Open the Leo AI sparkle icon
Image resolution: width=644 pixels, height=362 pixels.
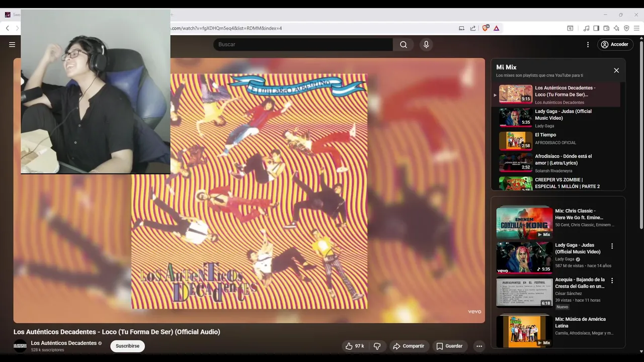pyautogui.click(x=616, y=28)
